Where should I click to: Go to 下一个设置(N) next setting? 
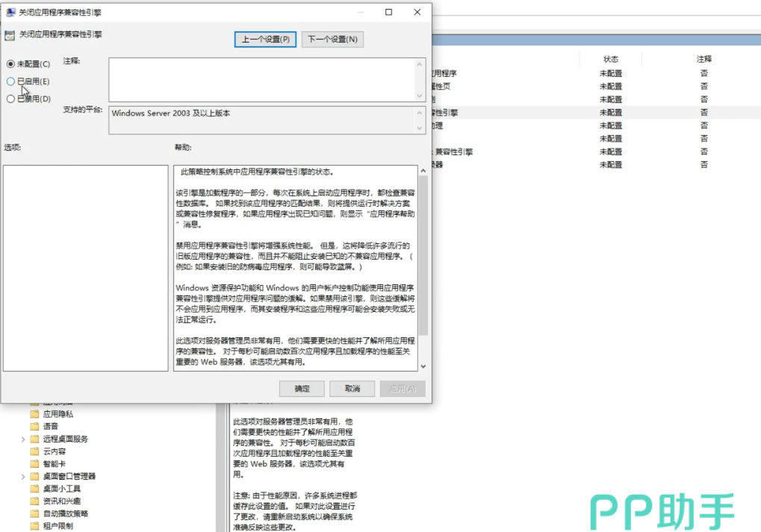332,40
